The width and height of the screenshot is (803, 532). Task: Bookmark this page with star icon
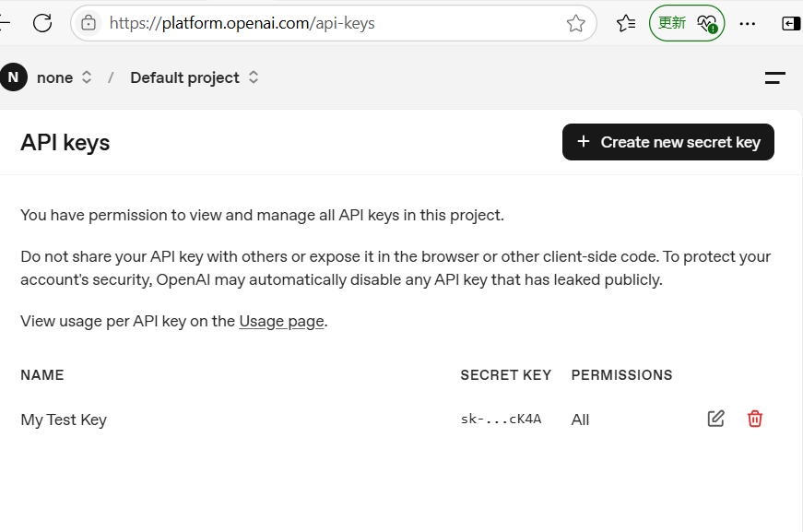coord(575,23)
